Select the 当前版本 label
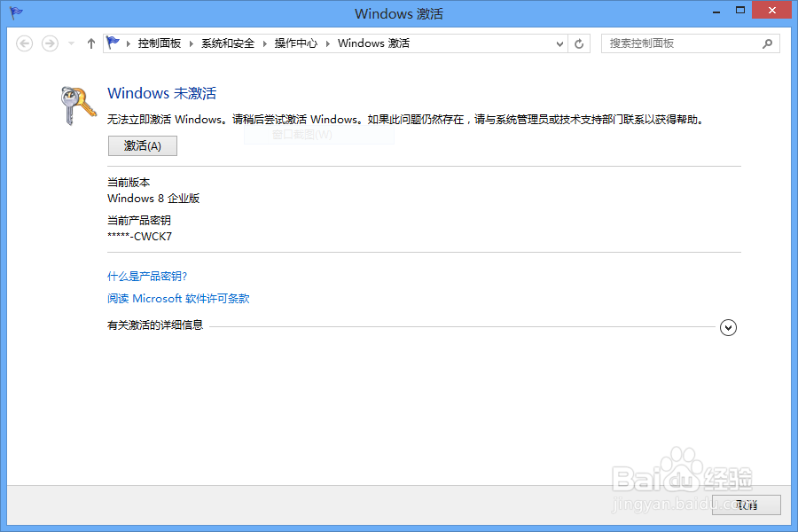 click(x=129, y=183)
